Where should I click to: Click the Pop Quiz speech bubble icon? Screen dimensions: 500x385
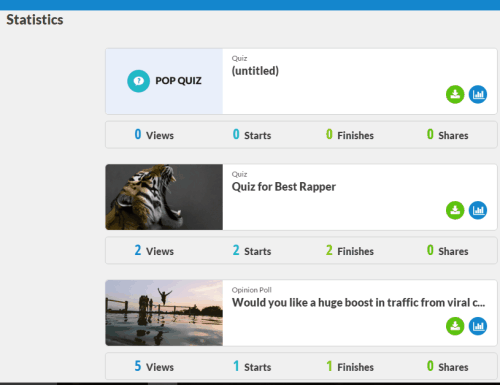138,81
